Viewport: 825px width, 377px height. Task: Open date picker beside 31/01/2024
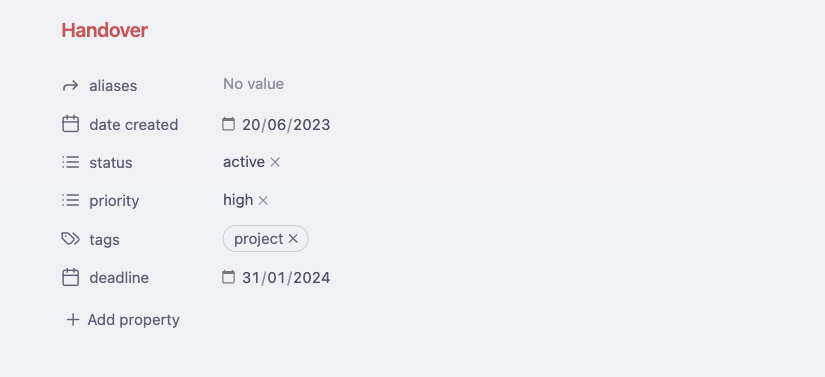pyautogui.click(x=228, y=277)
